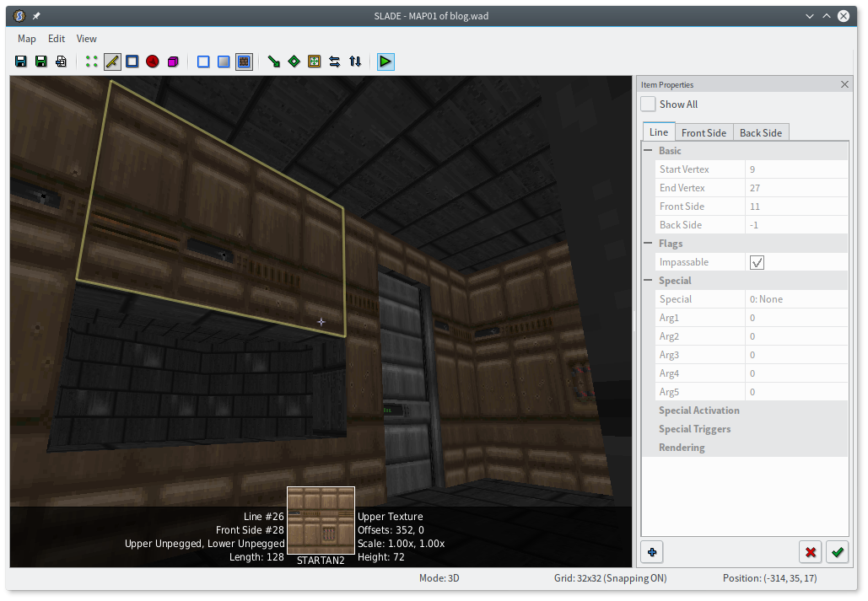The width and height of the screenshot is (868, 601).
Task: Choose wireframe flat type empty square icon
Action: 203,62
